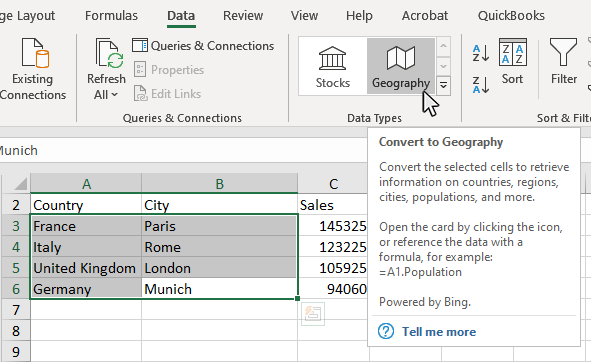Select the Munich cell
591x362 pixels.
tap(219, 289)
